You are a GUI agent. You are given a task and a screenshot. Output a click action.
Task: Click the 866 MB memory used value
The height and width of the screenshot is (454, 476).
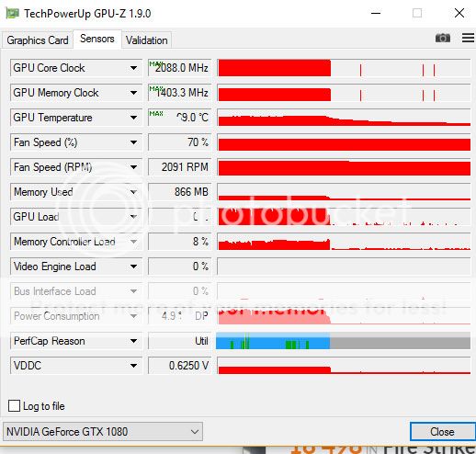coord(180,192)
